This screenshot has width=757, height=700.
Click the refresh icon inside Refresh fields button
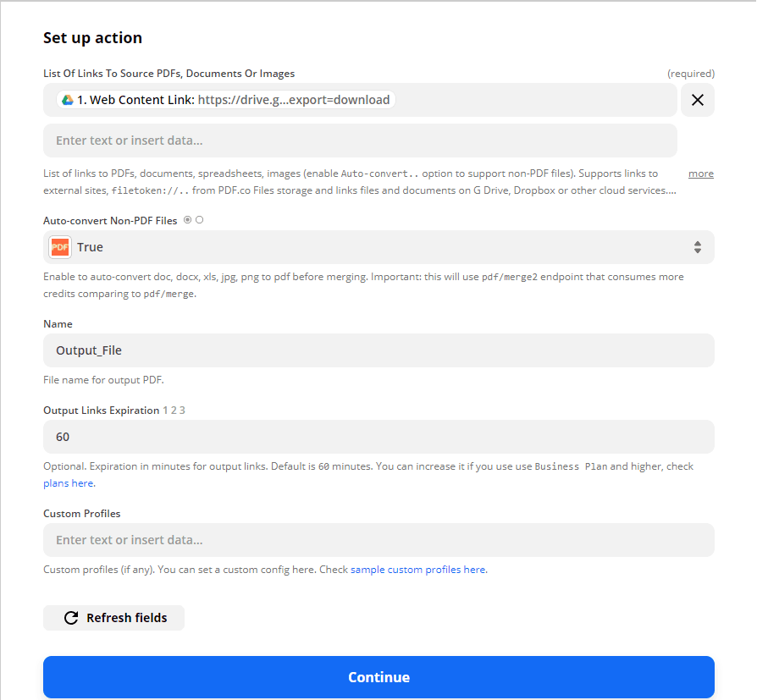tap(71, 617)
